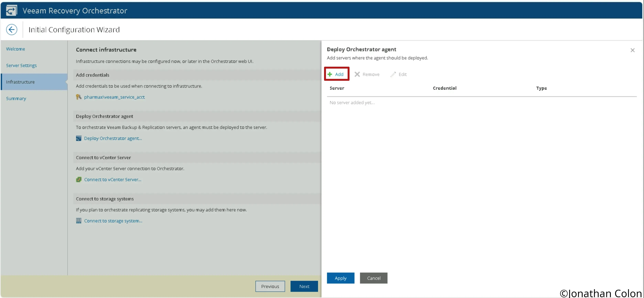The image size is (644, 298).
Task: Click the green plus Add icon
Action: pyautogui.click(x=330, y=74)
